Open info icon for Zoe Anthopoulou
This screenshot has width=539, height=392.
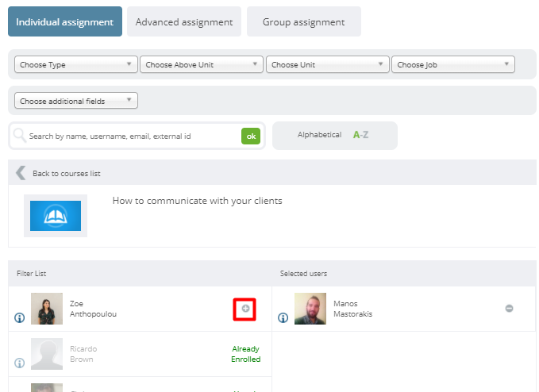coord(20,317)
